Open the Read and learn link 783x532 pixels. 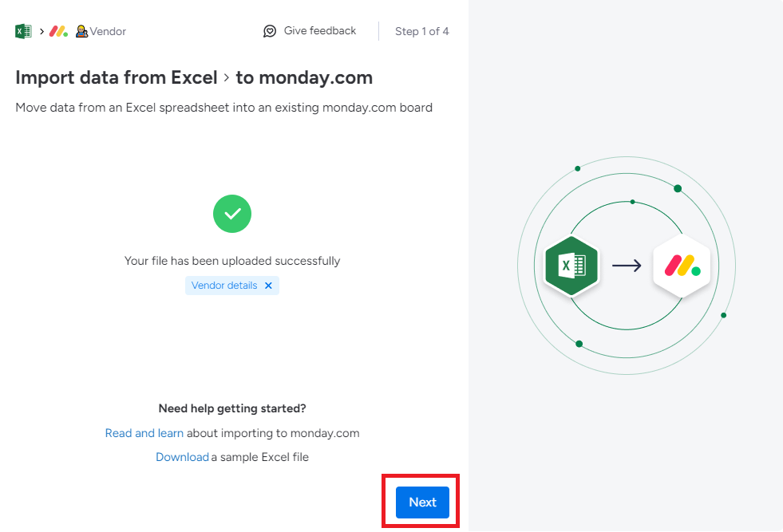(x=144, y=433)
